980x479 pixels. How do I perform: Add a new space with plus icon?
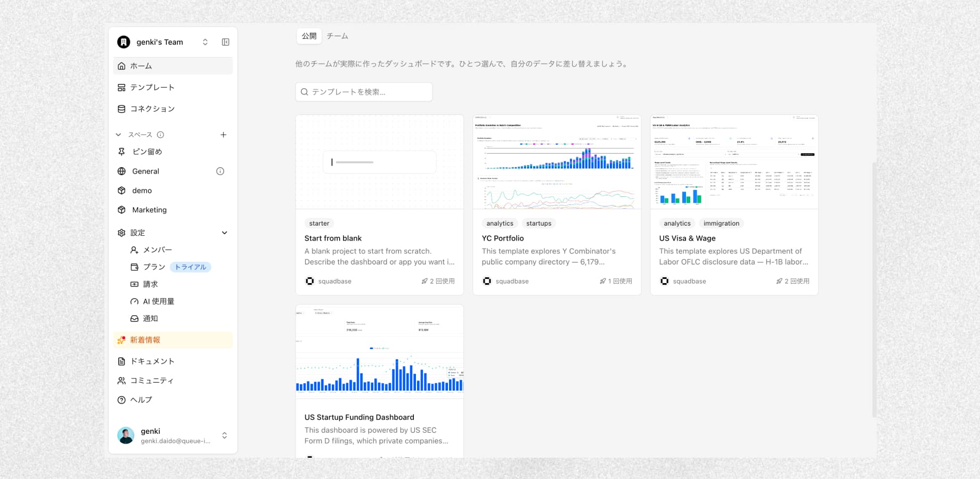click(224, 135)
